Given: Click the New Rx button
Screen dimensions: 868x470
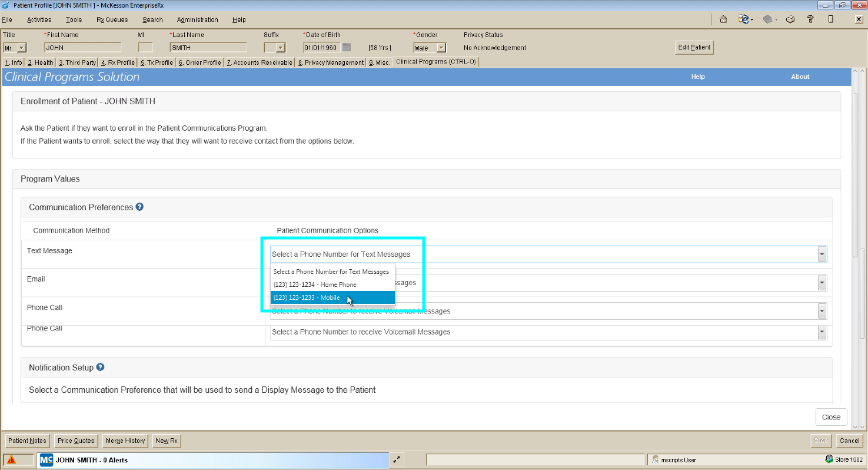Looking at the screenshot, I should pyautogui.click(x=166, y=441).
